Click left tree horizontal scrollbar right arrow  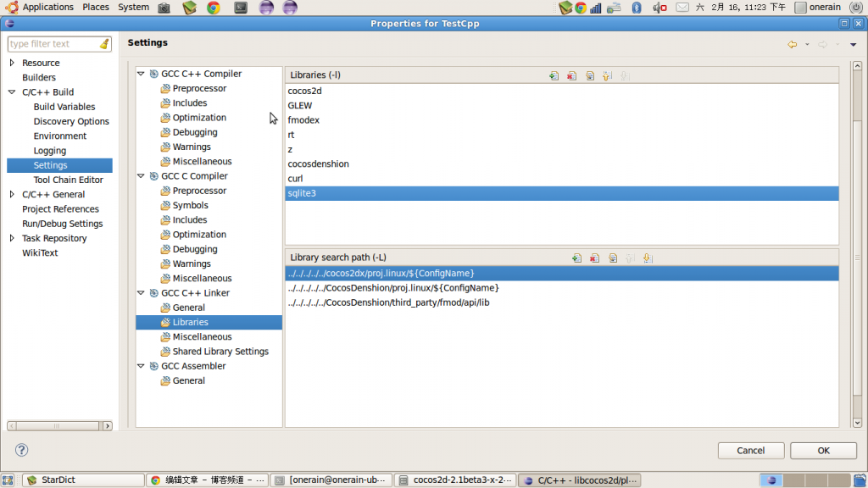[x=108, y=426]
